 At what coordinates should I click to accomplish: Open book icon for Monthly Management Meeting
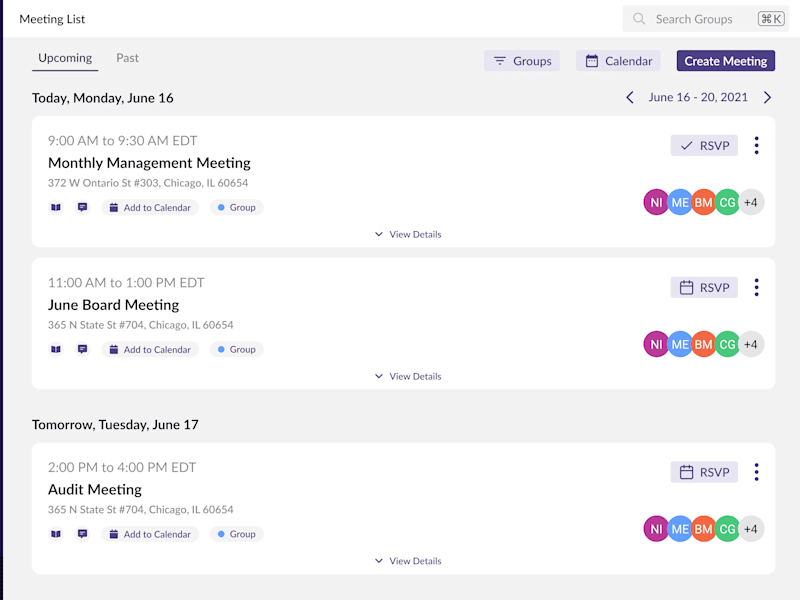pyautogui.click(x=56, y=207)
